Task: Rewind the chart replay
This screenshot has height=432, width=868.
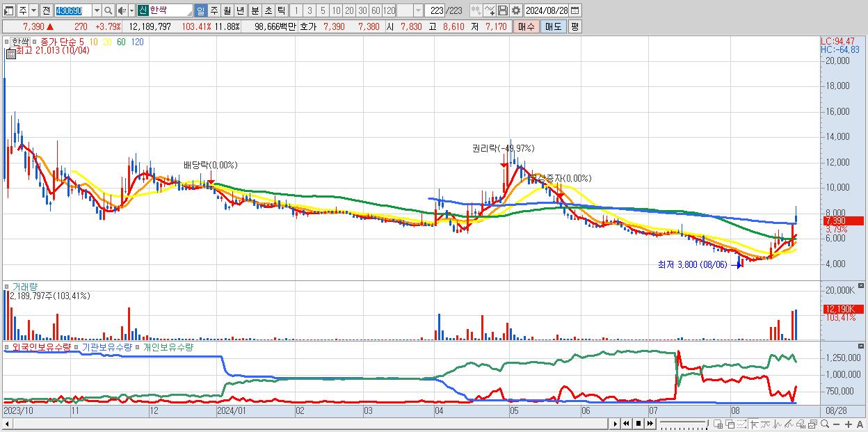Action: [626, 424]
